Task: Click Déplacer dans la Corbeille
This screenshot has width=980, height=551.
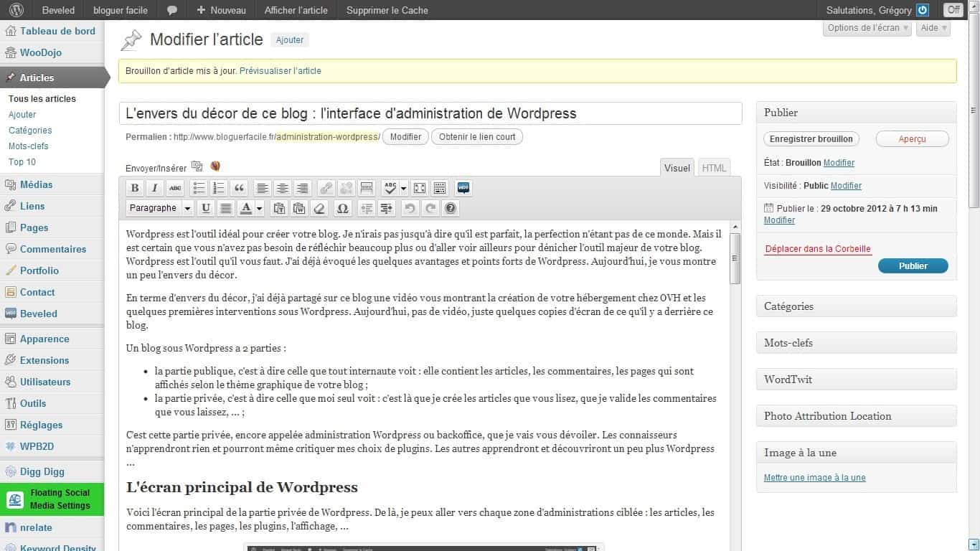Action: [x=818, y=249]
